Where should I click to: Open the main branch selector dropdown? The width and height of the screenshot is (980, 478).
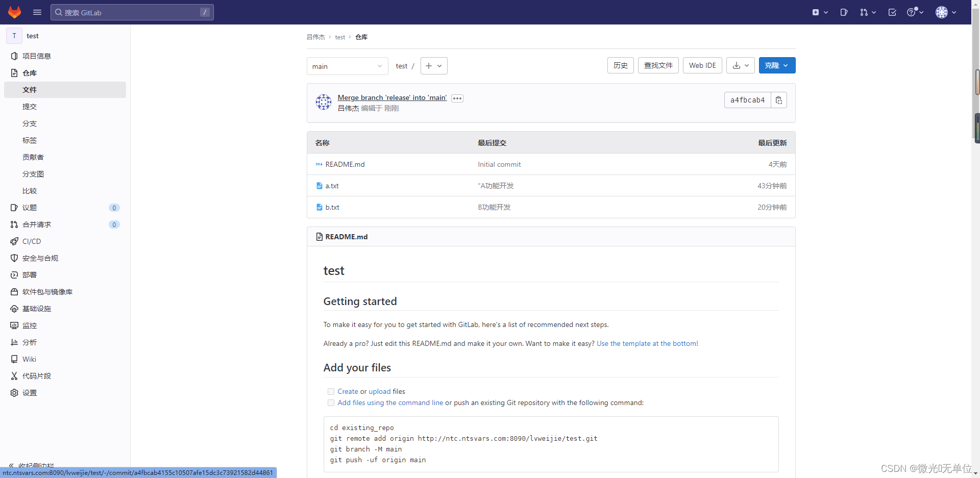[x=347, y=66]
